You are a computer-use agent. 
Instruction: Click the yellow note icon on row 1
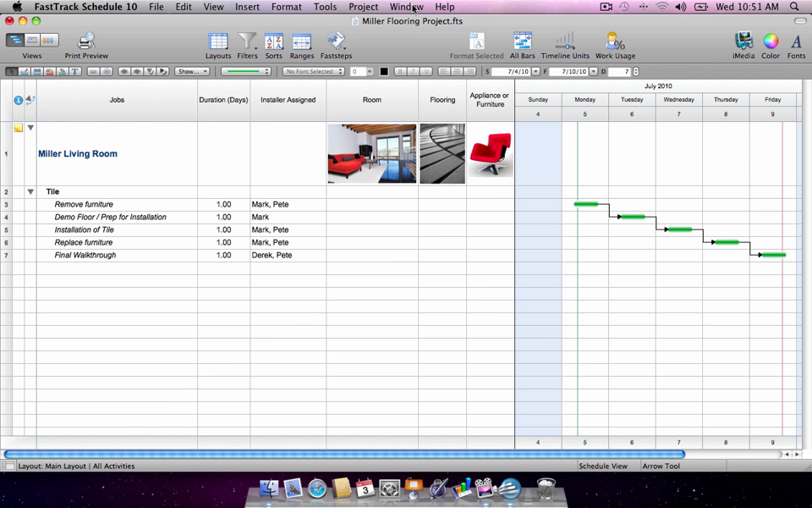click(18, 128)
